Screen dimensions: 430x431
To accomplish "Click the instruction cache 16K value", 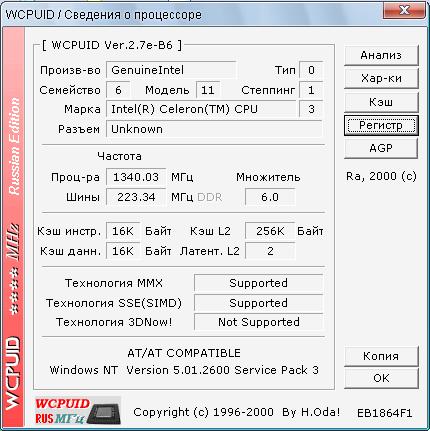I will click(123, 231).
